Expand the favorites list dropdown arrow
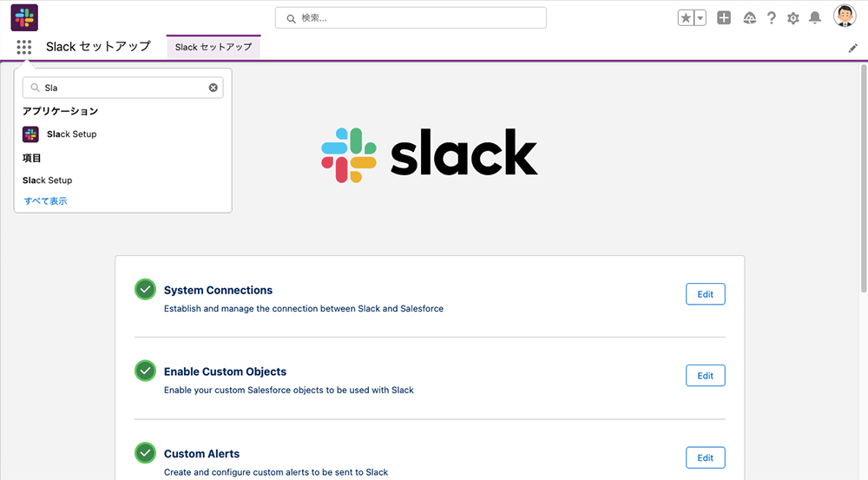The height and width of the screenshot is (480, 868). [x=700, y=17]
